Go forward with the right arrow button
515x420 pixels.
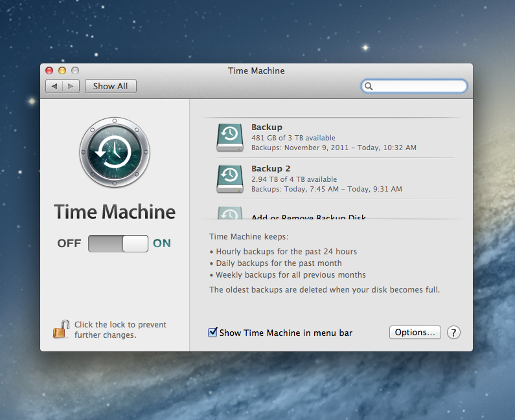click(71, 86)
